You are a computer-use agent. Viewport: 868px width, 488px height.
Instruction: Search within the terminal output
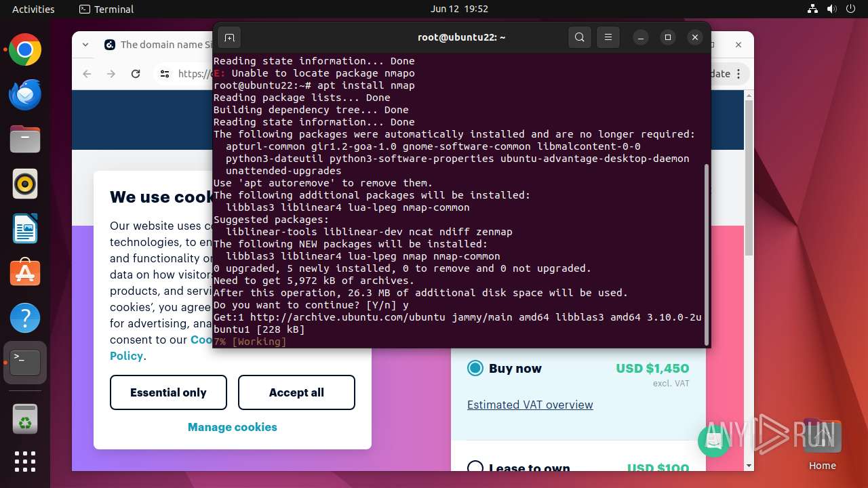tap(579, 37)
